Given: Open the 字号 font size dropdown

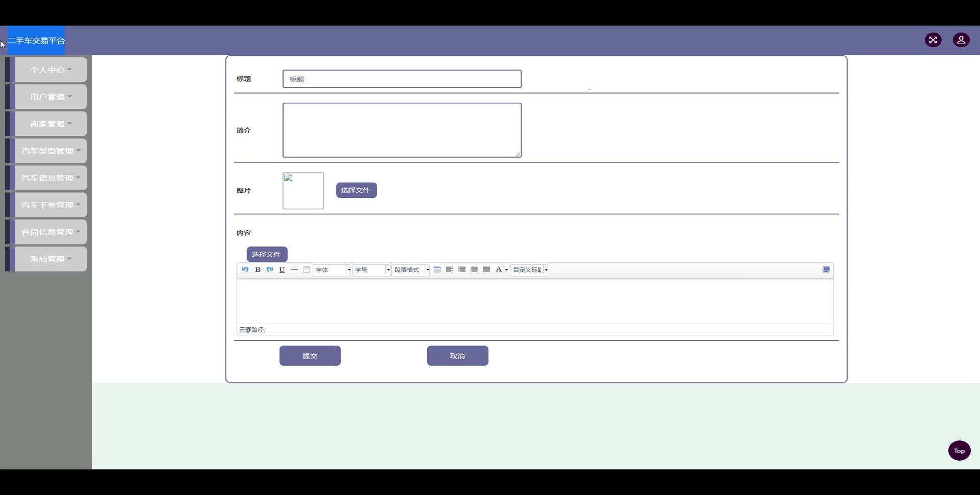Looking at the screenshot, I should point(371,270).
